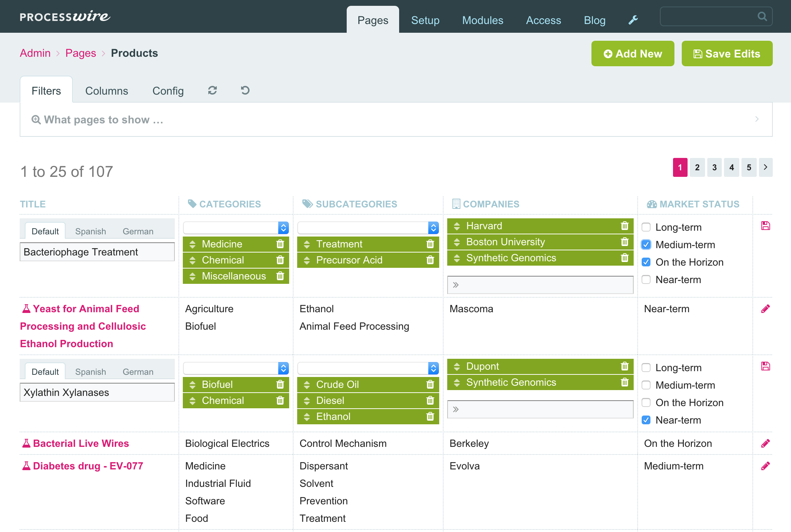Click sort handle on Harvard company row
The width and height of the screenshot is (791, 532).
click(457, 226)
